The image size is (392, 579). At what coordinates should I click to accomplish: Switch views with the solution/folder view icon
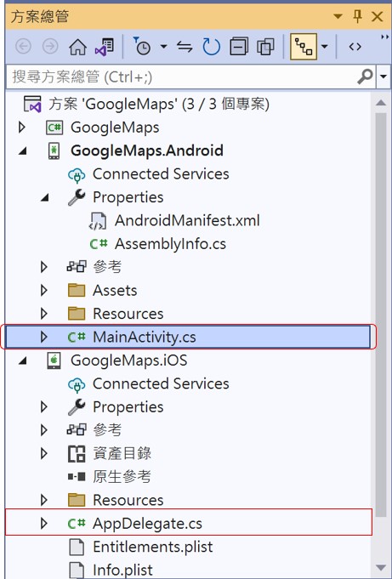point(105,47)
